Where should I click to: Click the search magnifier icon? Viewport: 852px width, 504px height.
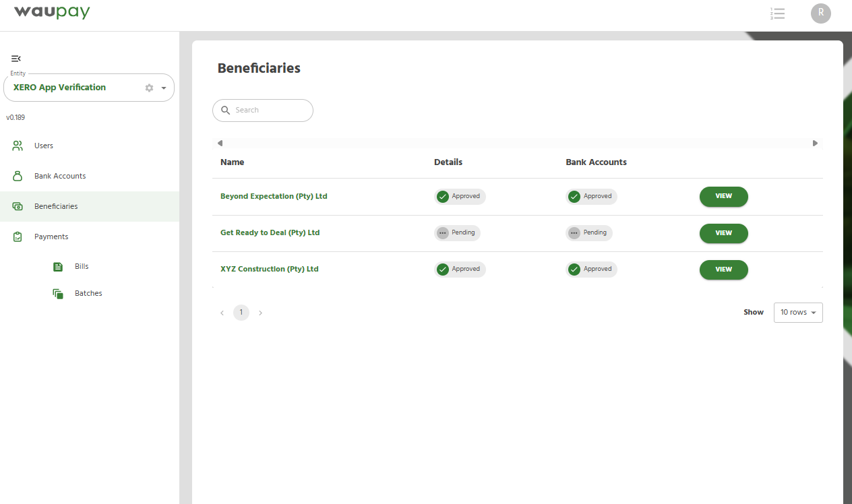(x=226, y=111)
